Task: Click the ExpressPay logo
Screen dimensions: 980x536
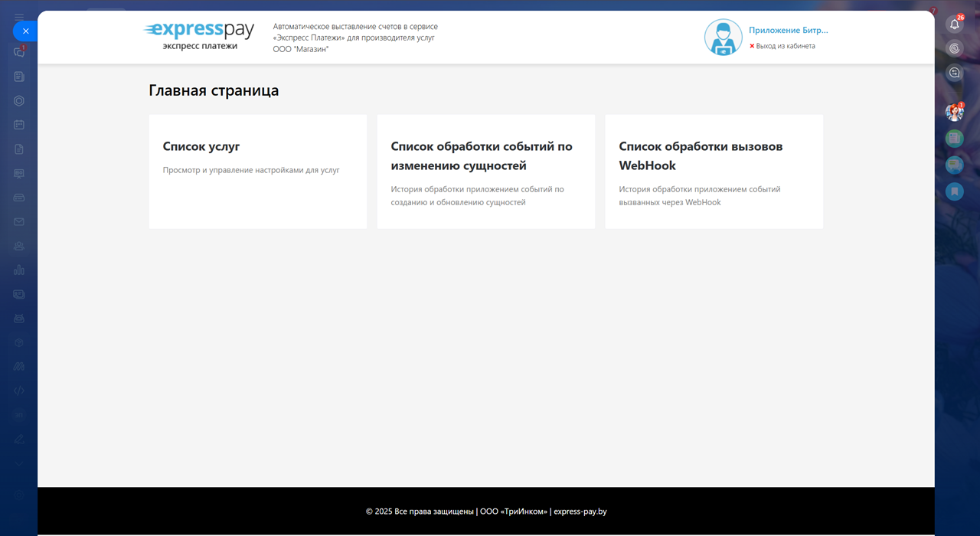Action: [x=199, y=36]
